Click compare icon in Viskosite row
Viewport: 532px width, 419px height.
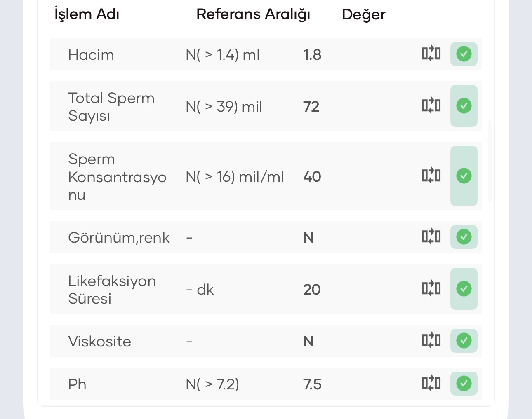click(431, 341)
